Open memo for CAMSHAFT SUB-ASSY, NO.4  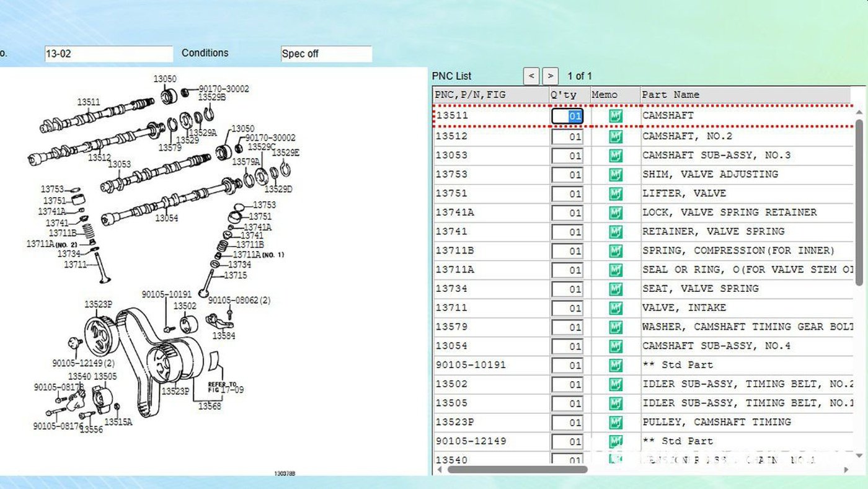pyautogui.click(x=615, y=346)
